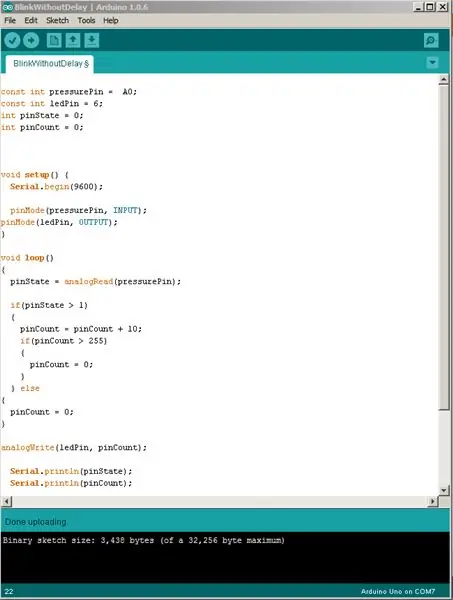Screen dimensions: 453x600
Task: Close the Arduino window
Action: pyautogui.click(x=443, y=7)
